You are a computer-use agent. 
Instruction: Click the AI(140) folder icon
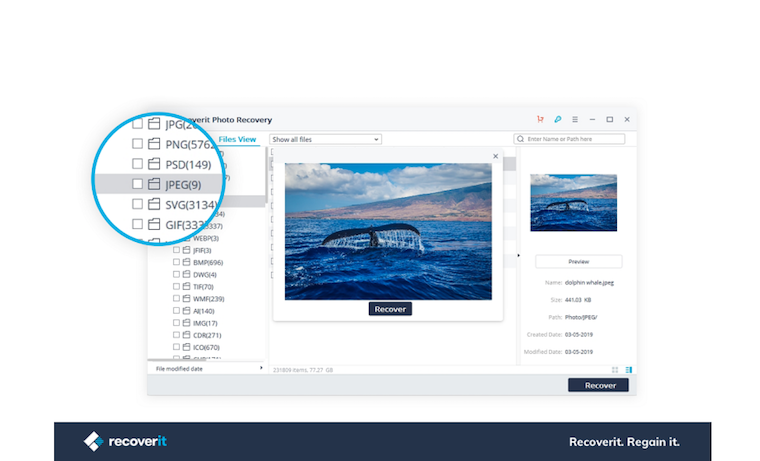point(187,311)
